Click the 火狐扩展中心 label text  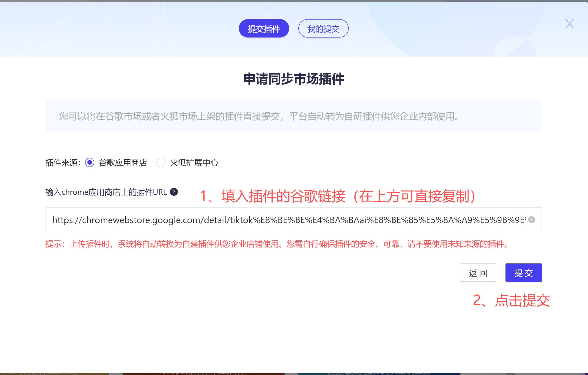194,163
